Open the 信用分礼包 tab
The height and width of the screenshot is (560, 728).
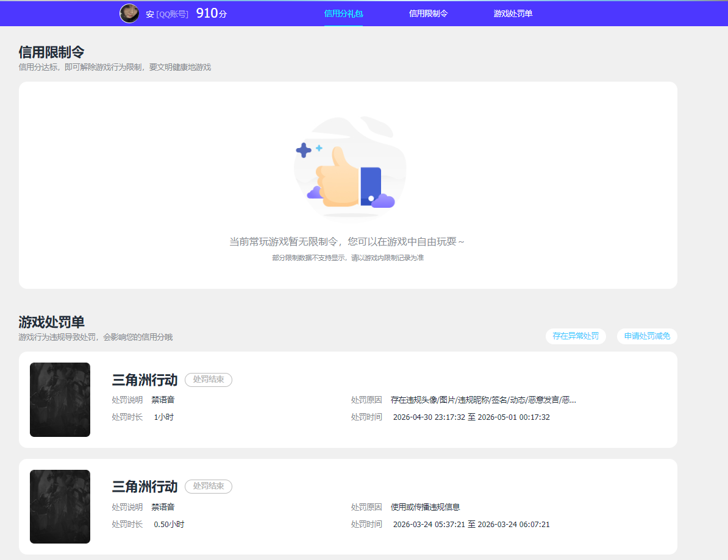coord(343,13)
